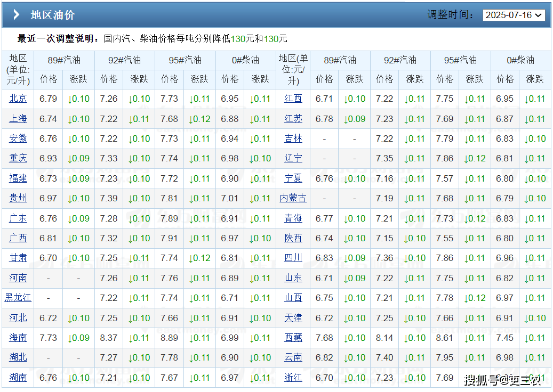Click the white arrow icon beside 地区油价
Viewport: 553px width, 392px height.
(17, 14)
